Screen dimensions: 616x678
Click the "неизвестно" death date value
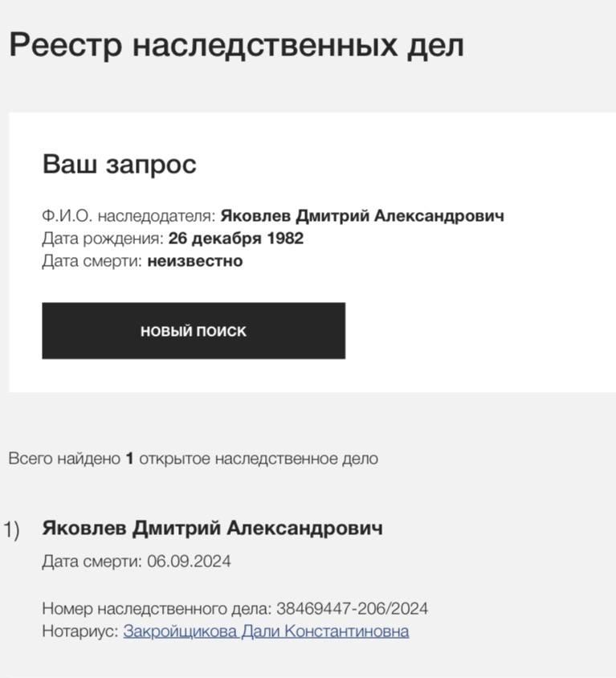(x=195, y=261)
